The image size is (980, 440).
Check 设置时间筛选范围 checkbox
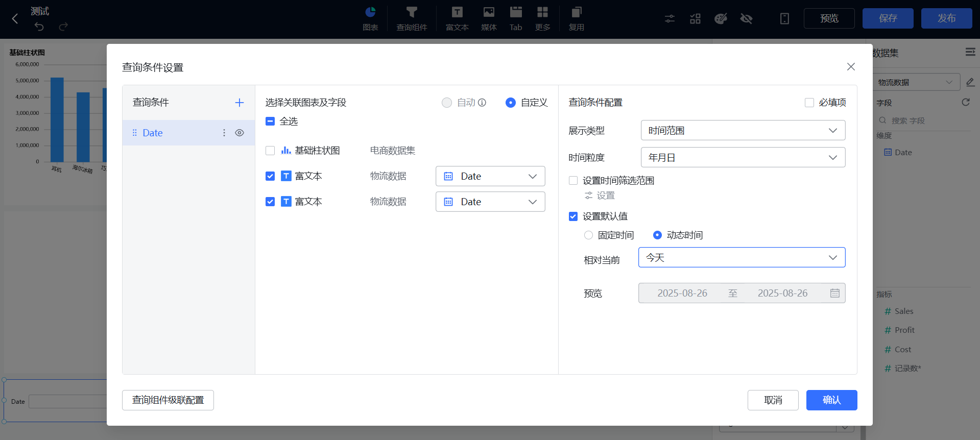tap(573, 181)
